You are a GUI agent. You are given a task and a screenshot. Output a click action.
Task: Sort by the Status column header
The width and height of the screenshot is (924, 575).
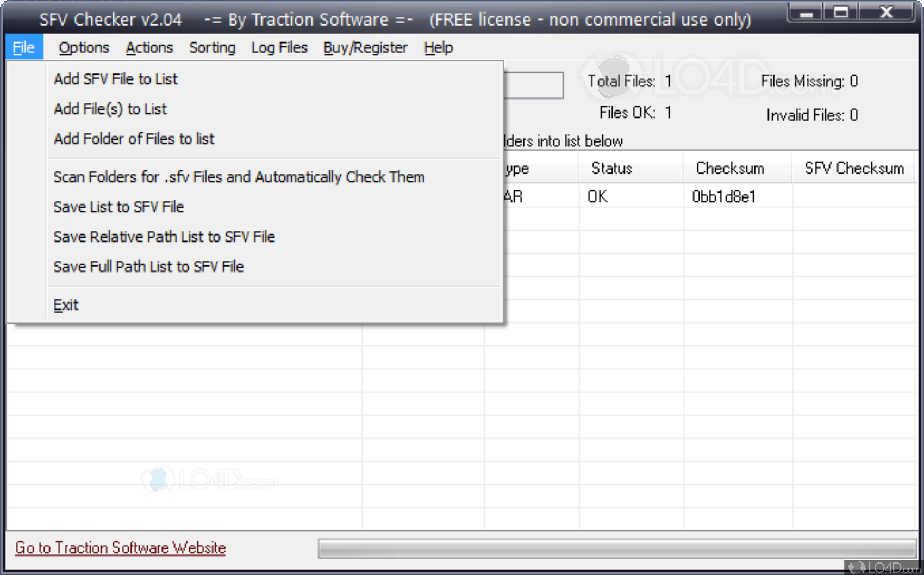coord(630,168)
